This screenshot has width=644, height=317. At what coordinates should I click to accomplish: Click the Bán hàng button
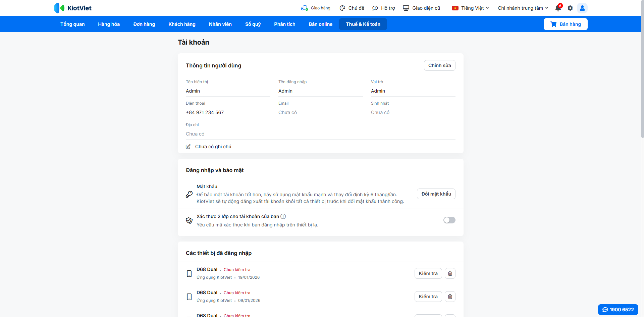566,24
